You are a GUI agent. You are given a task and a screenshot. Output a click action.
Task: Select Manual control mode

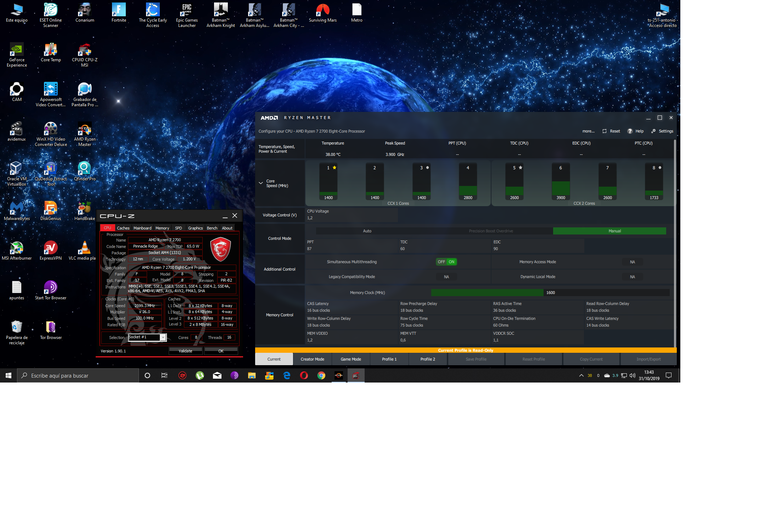614,231
